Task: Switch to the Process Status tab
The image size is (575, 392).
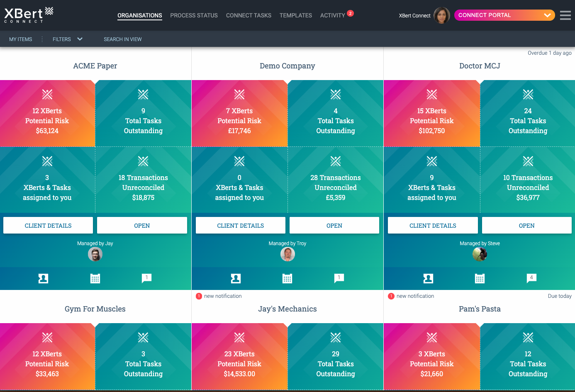Action: point(194,15)
